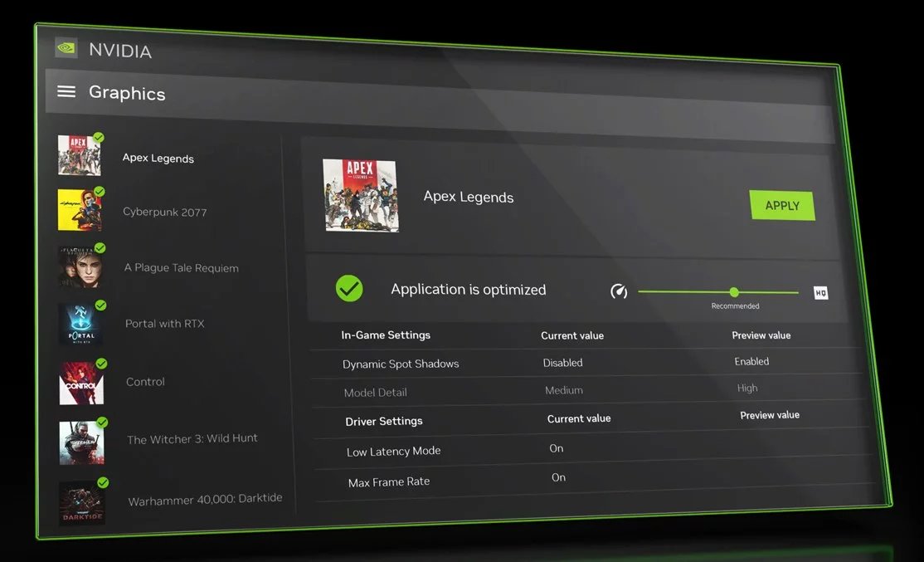Click the Recommended slider handle
The image size is (924, 562).
(733, 292)
